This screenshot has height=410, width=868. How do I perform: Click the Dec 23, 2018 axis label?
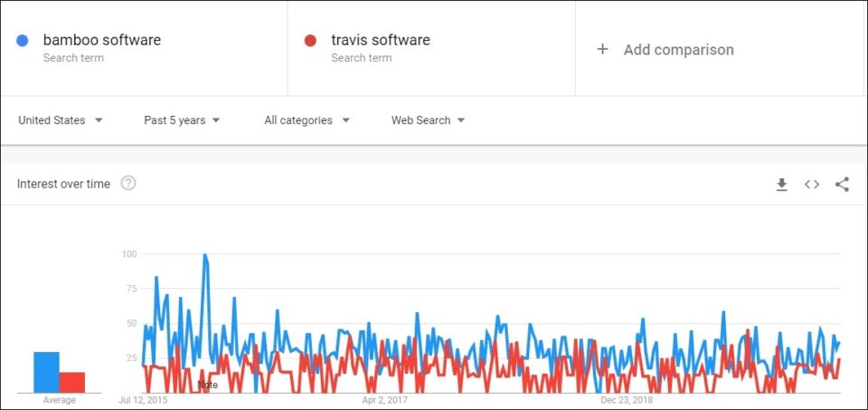[627, 399]
